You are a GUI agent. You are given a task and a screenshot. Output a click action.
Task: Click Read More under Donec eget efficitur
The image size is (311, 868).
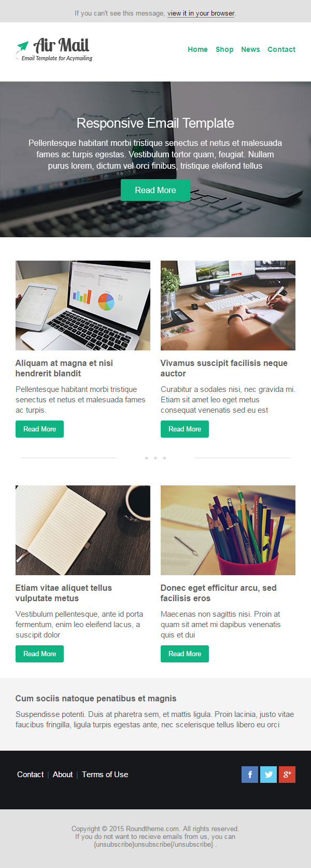[185, 654]
